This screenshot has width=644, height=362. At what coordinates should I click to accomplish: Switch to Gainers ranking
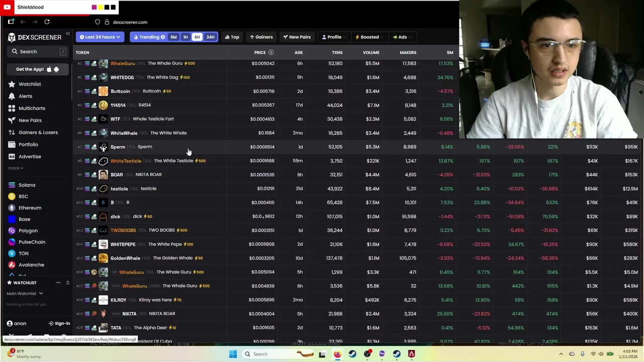point(261,37)
